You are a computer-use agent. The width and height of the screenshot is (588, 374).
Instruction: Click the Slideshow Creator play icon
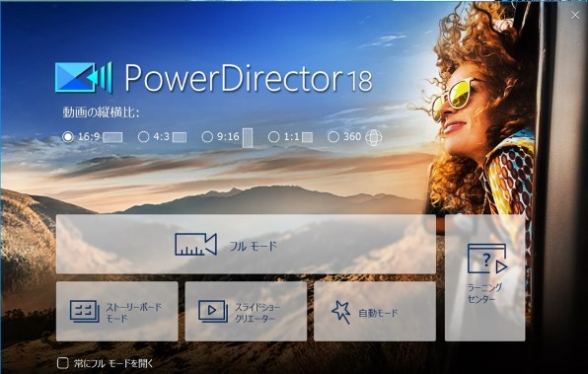pos(213,311)
